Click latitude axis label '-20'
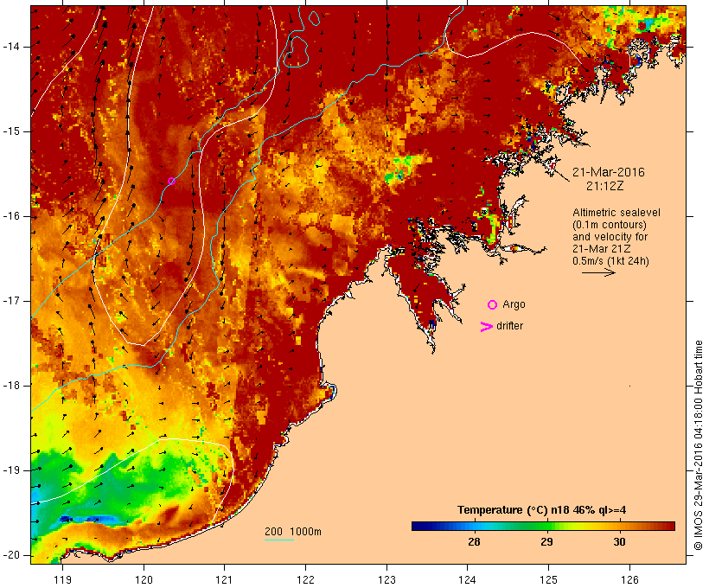 [10, 555]
